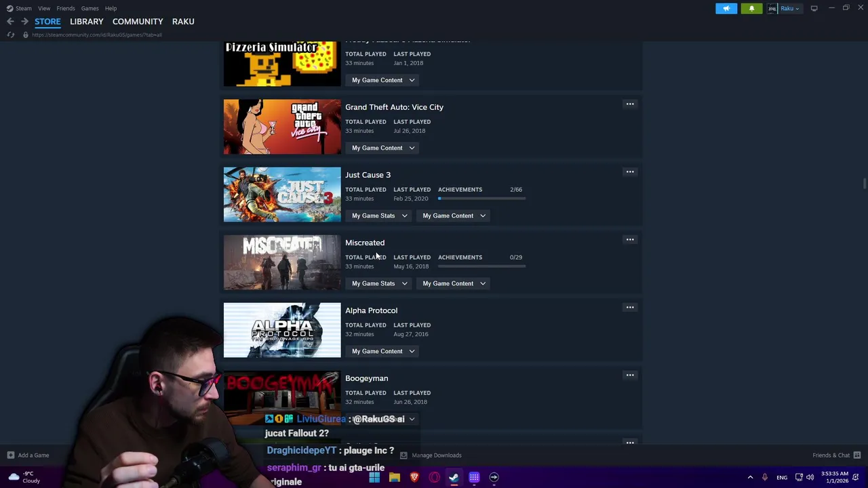Go forward with the right arrow
The height and width of the screenshot is (488, 868).
(x=24, y=22)
